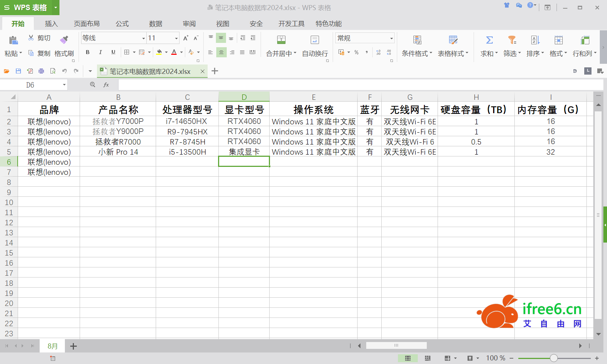This screenshot has height=364, width=607.
Task: Click the Merge and Center (合并居中) icon
Action: tap(281, 40)
